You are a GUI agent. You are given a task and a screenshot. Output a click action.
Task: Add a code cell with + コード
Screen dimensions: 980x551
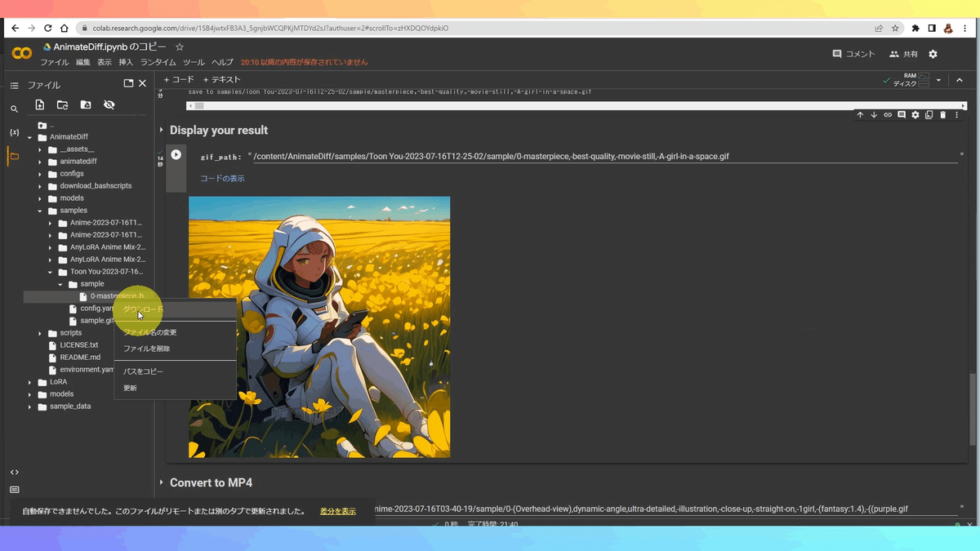click(x=179, y=80)
